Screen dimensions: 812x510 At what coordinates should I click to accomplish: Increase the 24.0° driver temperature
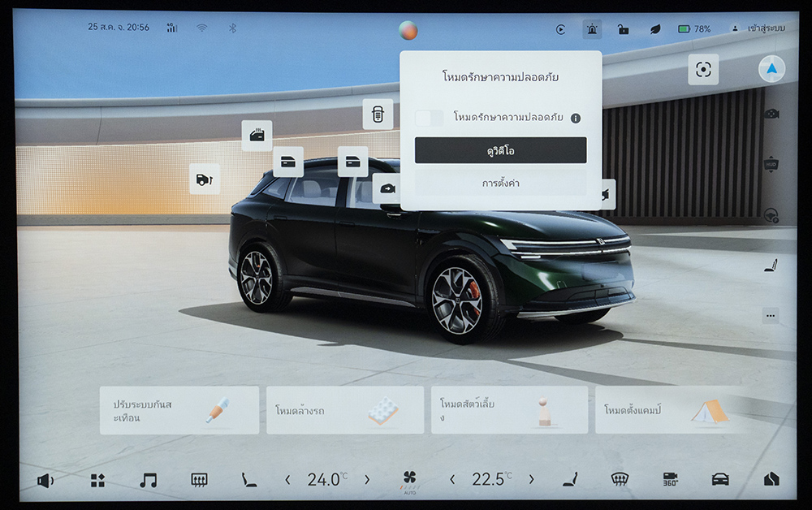(x=367, y=480)
